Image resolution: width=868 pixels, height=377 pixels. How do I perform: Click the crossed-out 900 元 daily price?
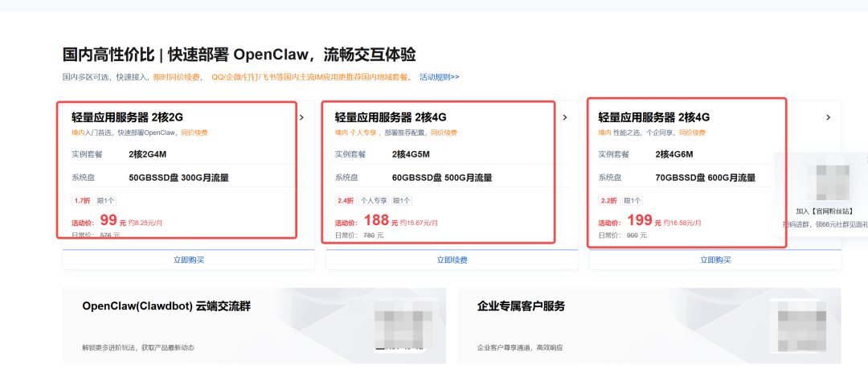[637, 236]
